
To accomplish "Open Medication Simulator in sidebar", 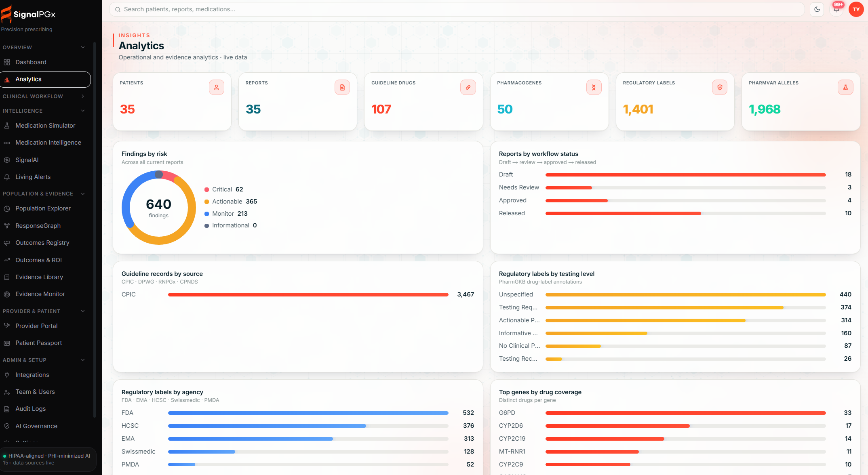I will 45,126.
